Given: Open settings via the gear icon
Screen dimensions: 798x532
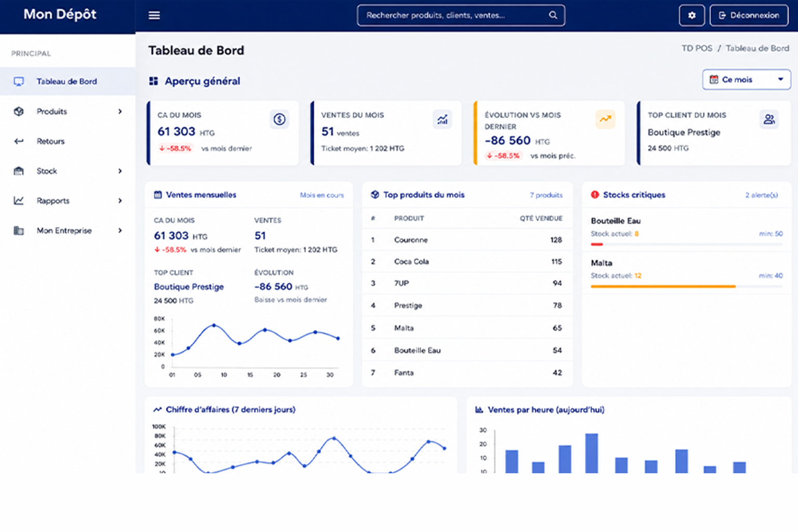Looking at the screenshot, I should [691, 16].
